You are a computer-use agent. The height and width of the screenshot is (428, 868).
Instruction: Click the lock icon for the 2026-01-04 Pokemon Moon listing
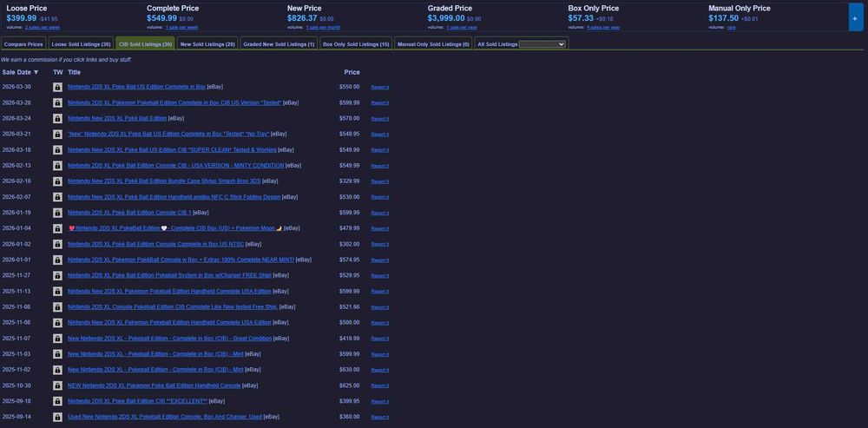click(57, 228)
